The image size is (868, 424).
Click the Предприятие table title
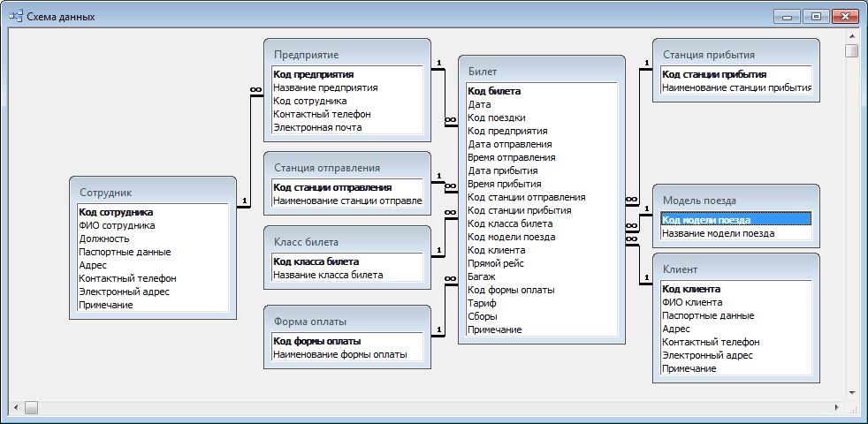306,55
